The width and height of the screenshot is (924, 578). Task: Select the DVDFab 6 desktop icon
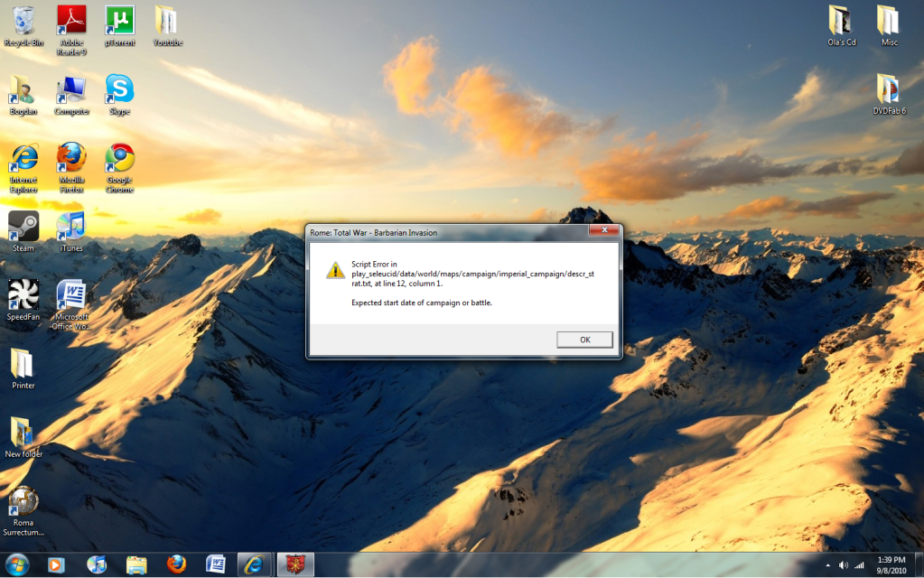pos(889,89)
